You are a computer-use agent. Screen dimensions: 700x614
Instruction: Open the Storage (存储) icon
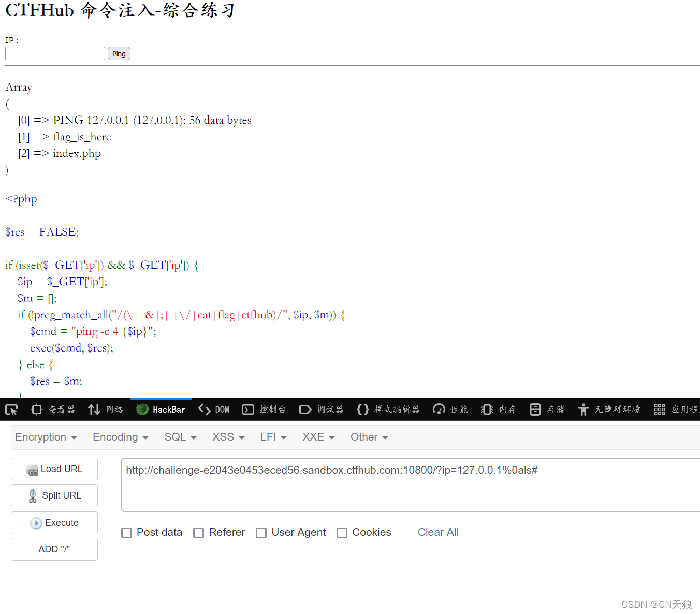[535, 410]
